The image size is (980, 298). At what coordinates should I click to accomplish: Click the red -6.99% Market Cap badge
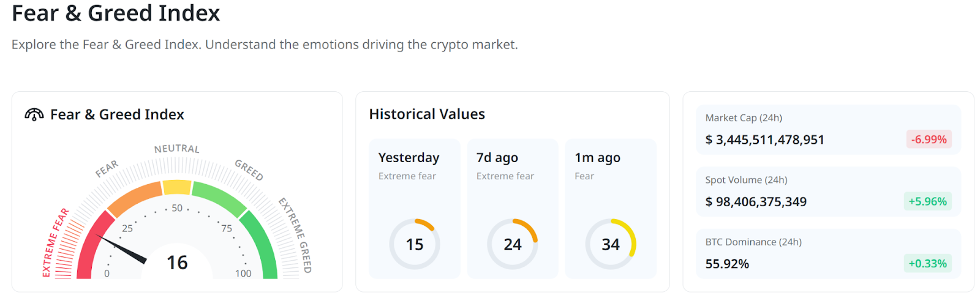[x=929, y=140]
